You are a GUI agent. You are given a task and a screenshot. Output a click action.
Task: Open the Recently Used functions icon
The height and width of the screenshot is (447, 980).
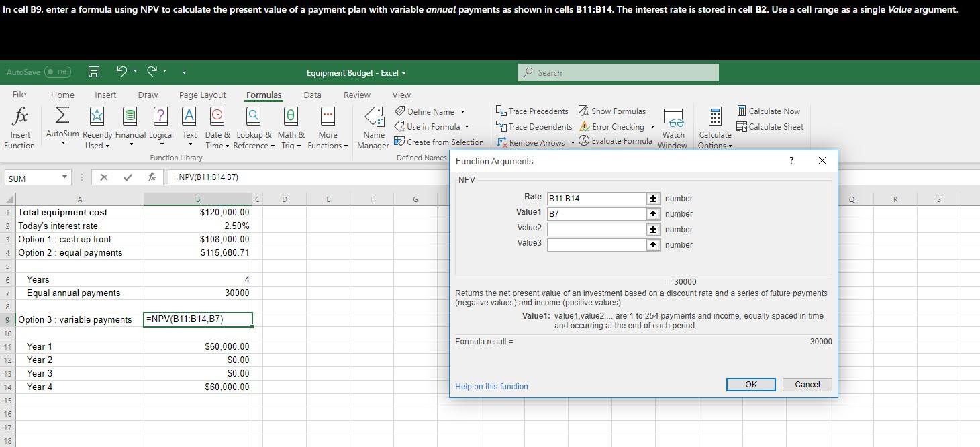coord(97,117)
